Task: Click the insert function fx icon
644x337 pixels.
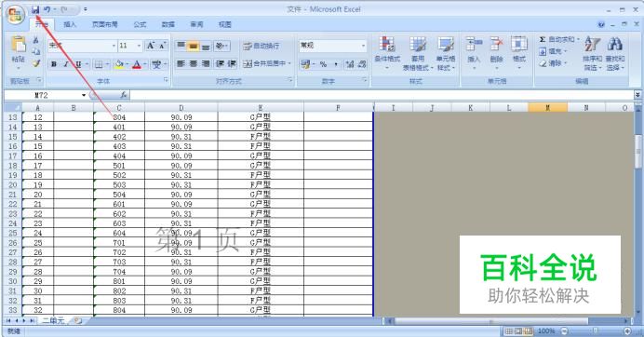Action: [x=123, y=95]
